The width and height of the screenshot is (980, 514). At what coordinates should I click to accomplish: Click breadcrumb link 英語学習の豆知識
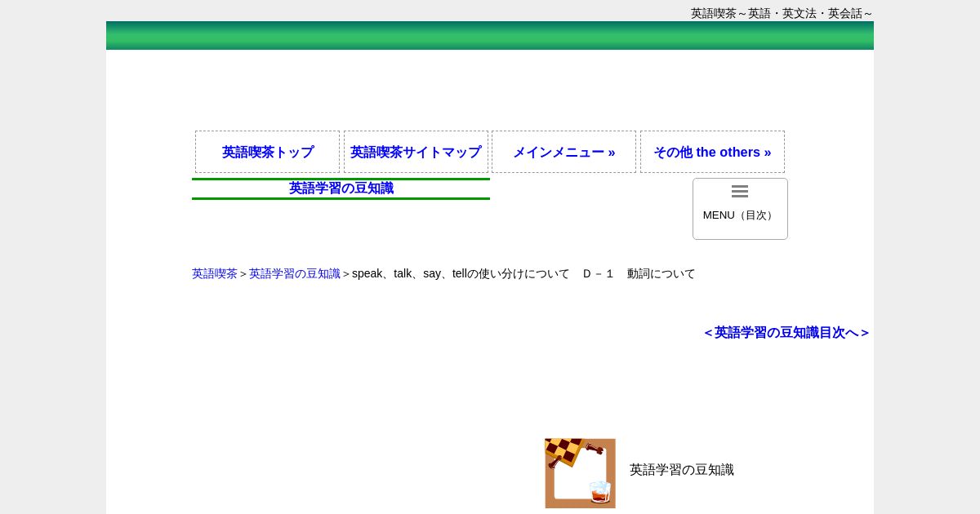click(x=295, y=274)
